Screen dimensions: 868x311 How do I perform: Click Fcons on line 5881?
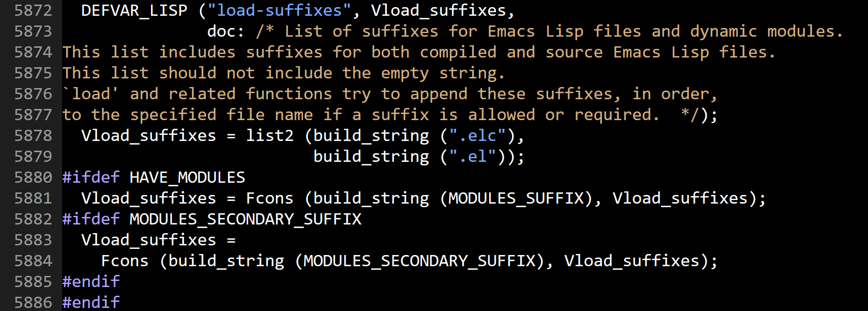tap(270, 198)
